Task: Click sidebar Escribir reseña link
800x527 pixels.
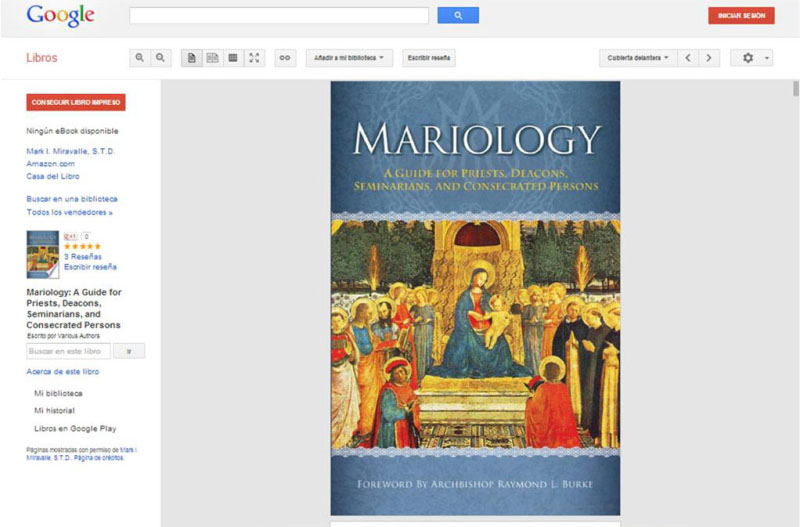Action: point(90,267)
